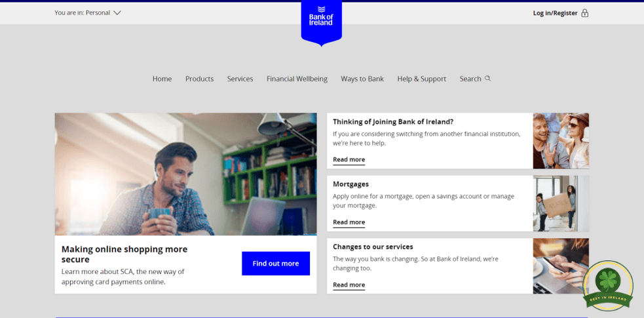The image size is (644, 318).
Task: Go to the Home menu item
Action: pyautogui.click(x=162, y=79)
